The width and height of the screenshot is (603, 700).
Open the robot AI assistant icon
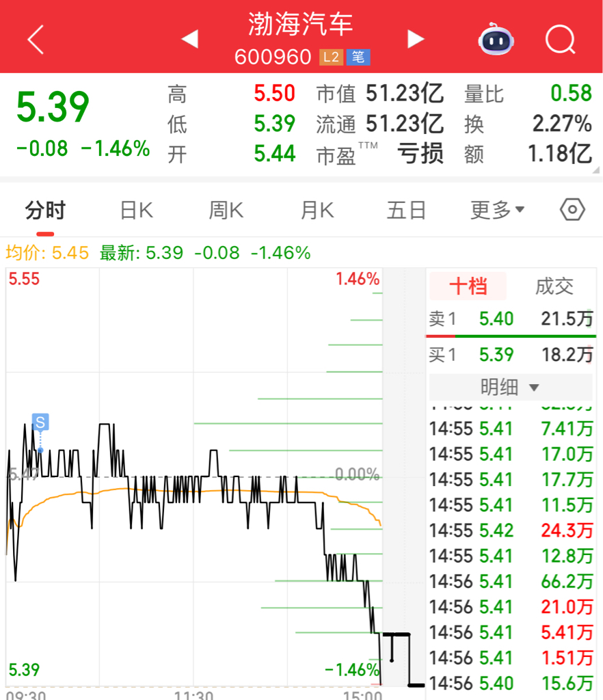pos(496,39)
